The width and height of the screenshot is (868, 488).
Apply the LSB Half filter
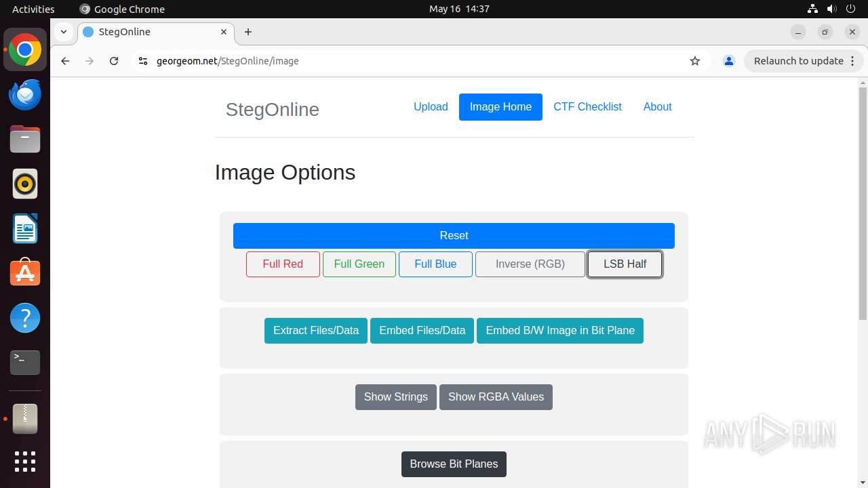[625, 264]
